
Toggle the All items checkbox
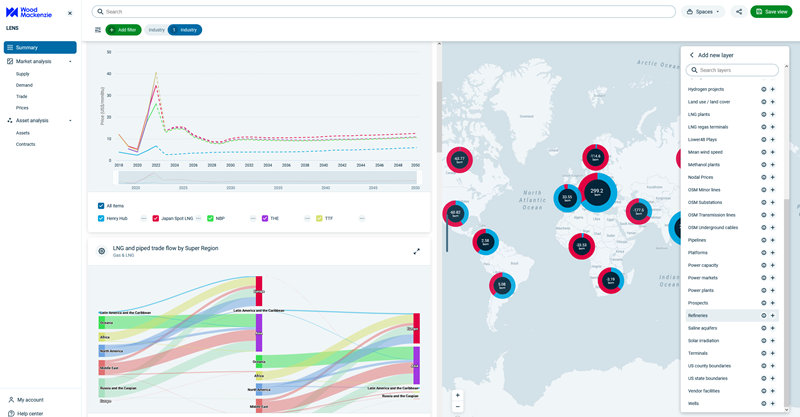click(x=101, y=206)
